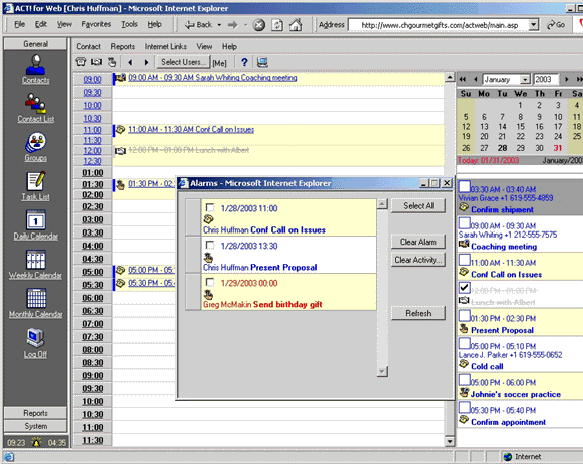The width and height of the screenshot is (583, 464).
Task: Click the General sidebar tab
Action: pyautogui.click(x=36, y=44)
